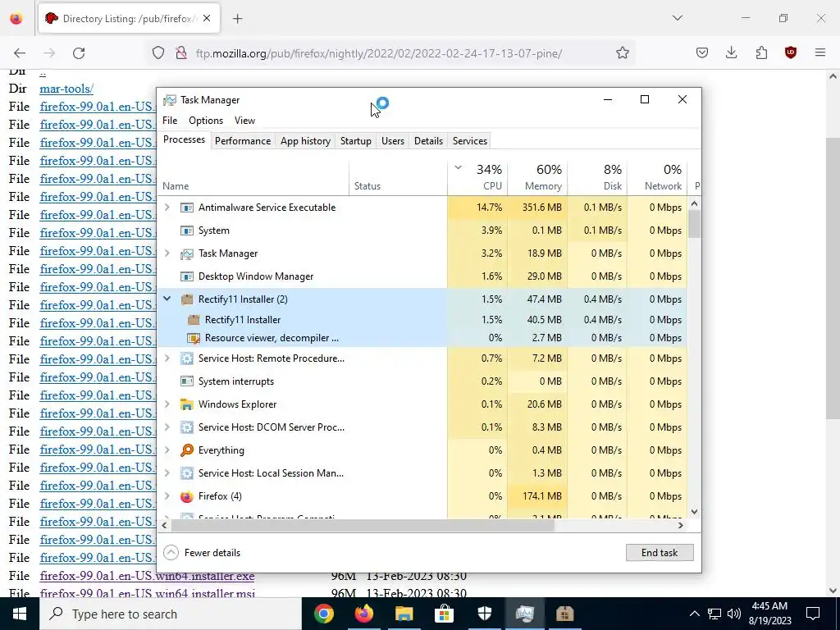This screenshot has height=630, width=840.
Task: Click the Firefox (4) process icon
Action: 186,496
